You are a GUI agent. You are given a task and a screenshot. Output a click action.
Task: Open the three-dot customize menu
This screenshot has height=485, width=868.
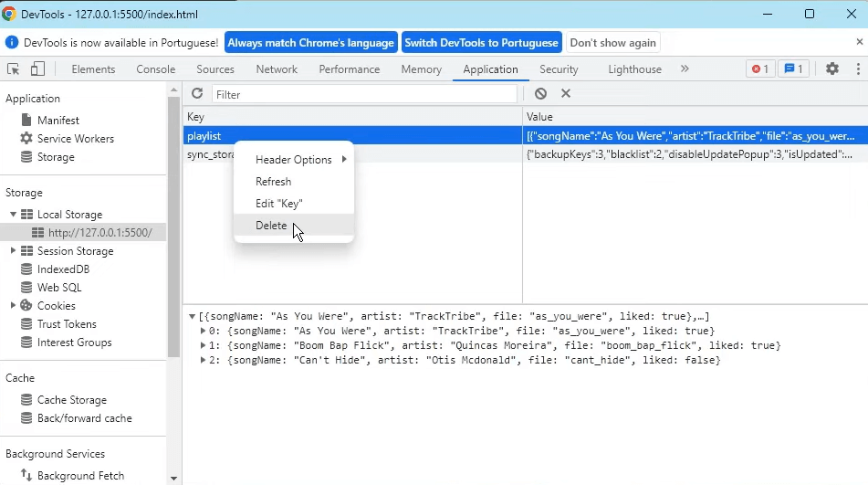click(857, 69)
